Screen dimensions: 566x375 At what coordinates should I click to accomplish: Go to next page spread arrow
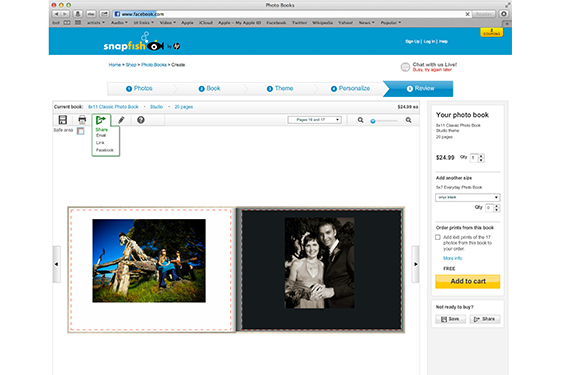(x=415, y=264)
